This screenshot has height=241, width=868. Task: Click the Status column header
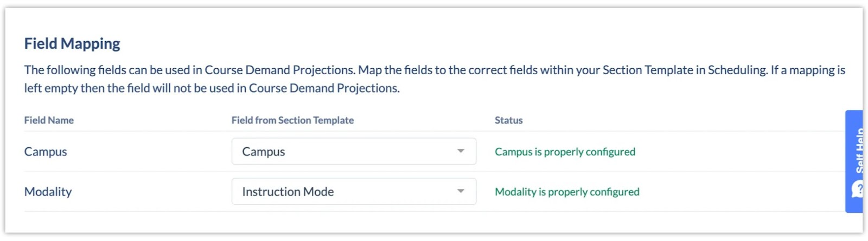coord(508,120)
